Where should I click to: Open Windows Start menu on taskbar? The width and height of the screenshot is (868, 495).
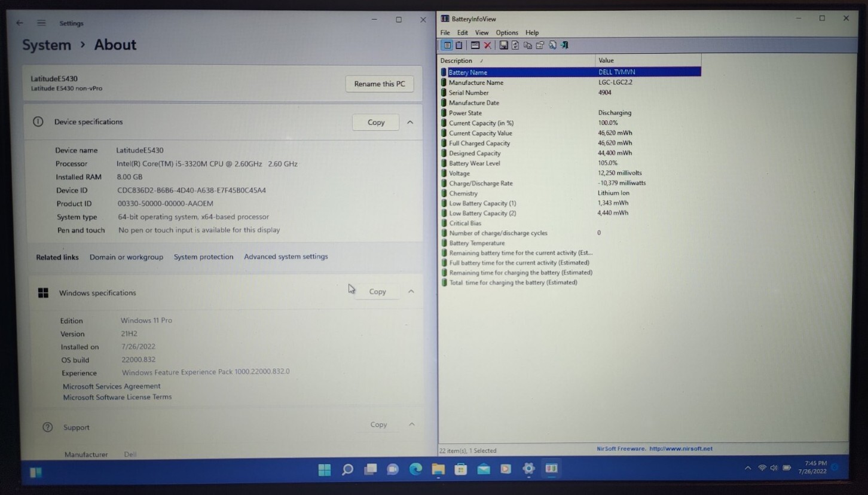(325, 469)
